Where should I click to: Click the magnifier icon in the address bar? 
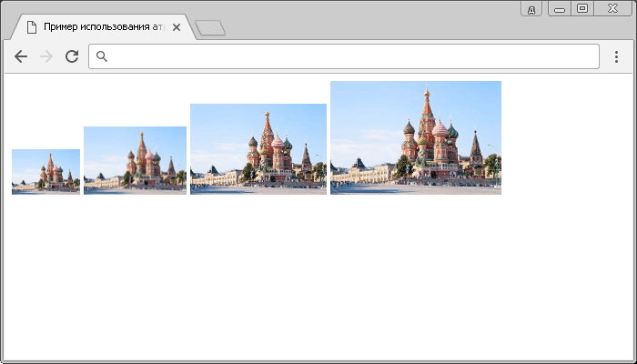tap(102, 56)
